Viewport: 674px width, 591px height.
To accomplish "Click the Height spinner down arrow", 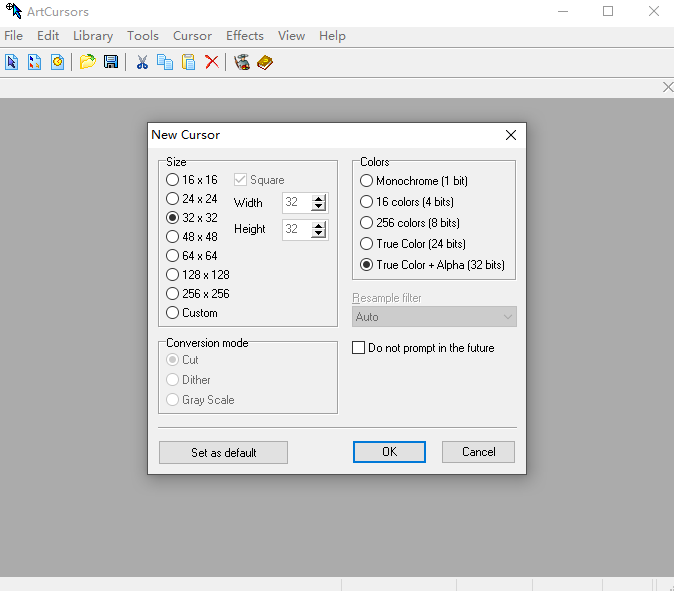I will [x=319, y=234].
